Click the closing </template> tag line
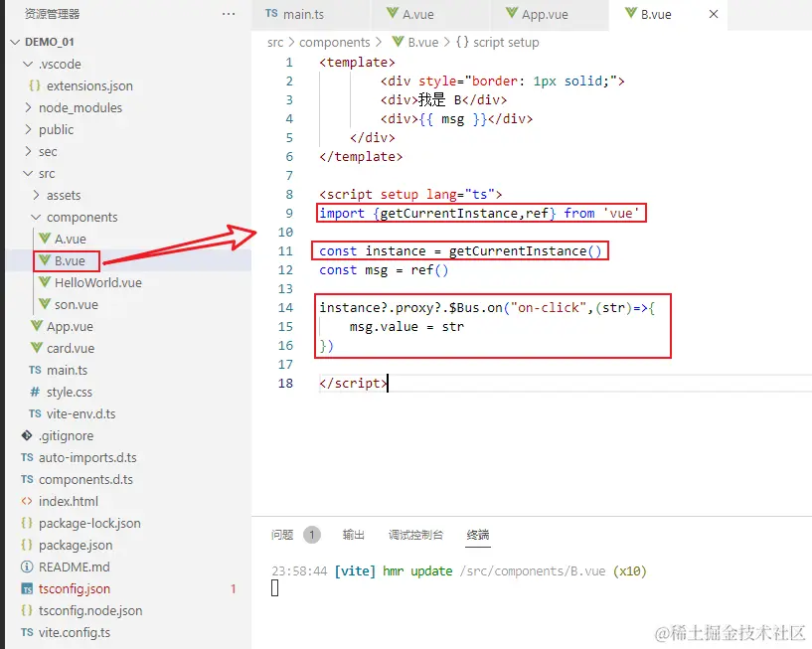812x649 pixels. tap(361, 156)
